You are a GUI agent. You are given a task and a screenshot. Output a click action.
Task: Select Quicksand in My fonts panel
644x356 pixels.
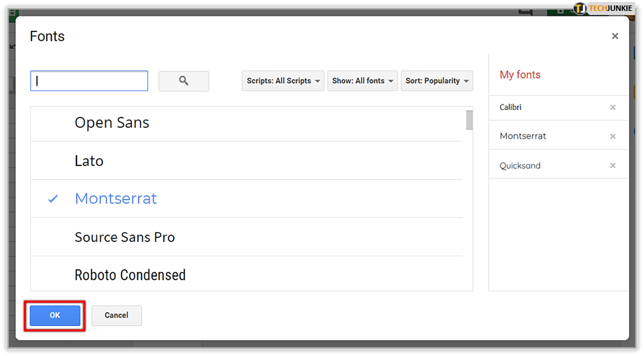tap(520, 165)
